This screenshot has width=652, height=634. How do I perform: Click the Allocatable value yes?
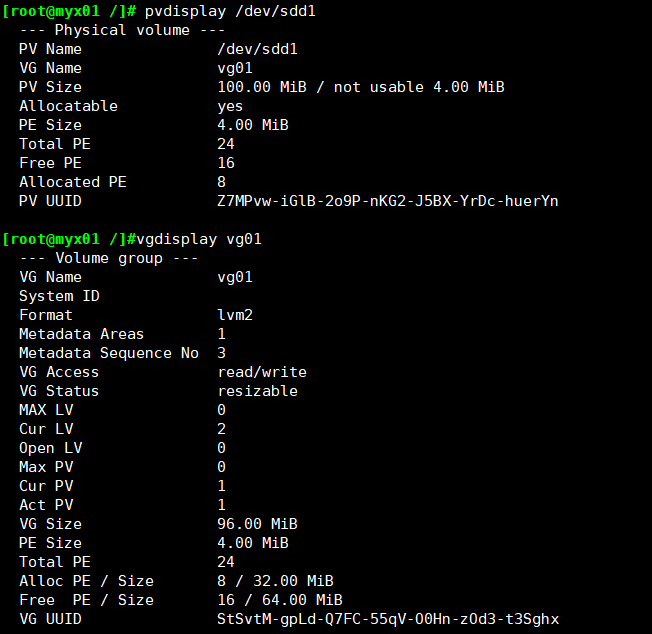(x=230, y=106)
